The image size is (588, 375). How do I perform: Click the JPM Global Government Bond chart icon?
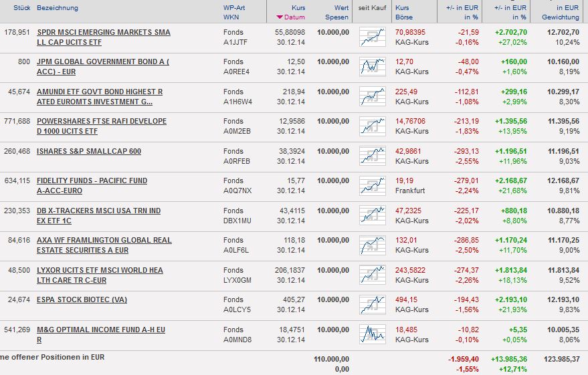click(x=373, y=66)
